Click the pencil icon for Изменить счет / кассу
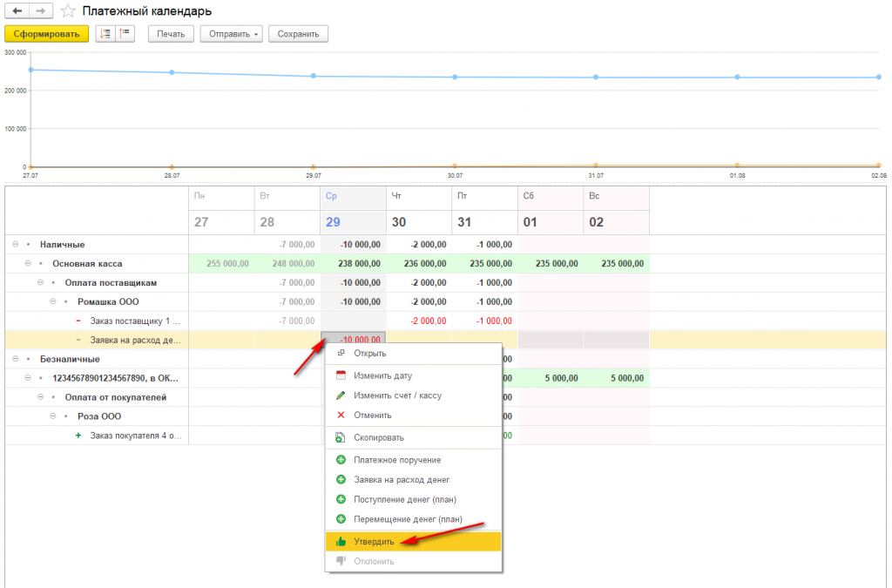This screenshot has height=588, width=892. click(341, 395)
